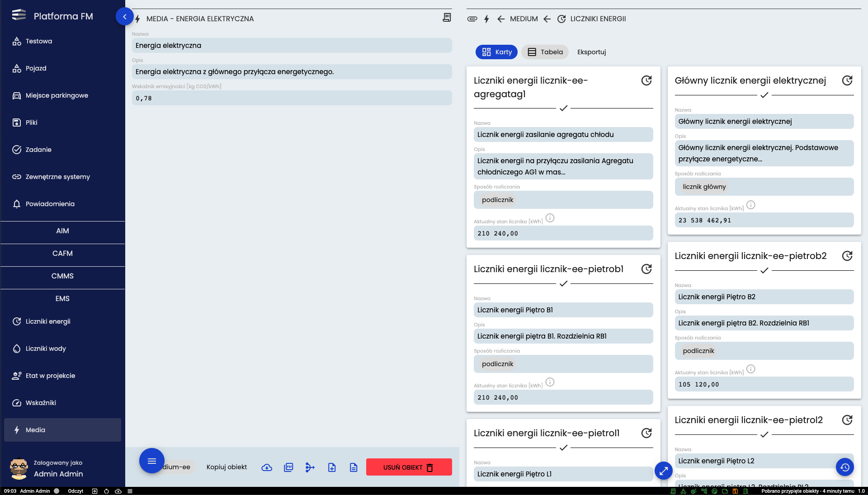
Task: Click Kopiuj obiekt
Action: point(226,467)
